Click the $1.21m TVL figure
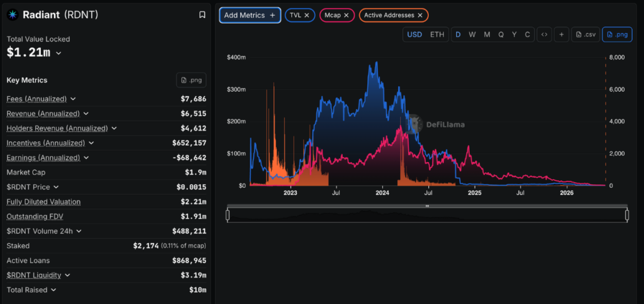The width and height of the screenshot is (644, 304). click(x=28, y=53)
